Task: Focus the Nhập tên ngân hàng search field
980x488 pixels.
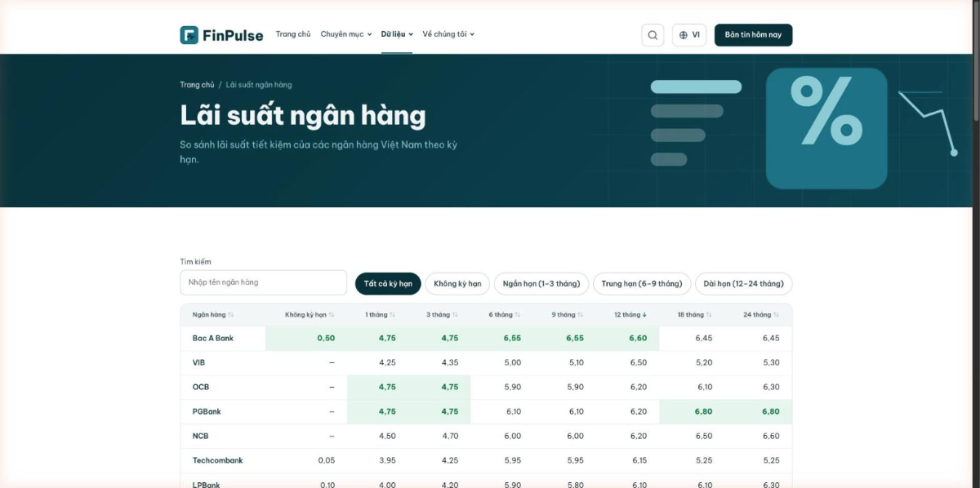Action: pos(264,282)
